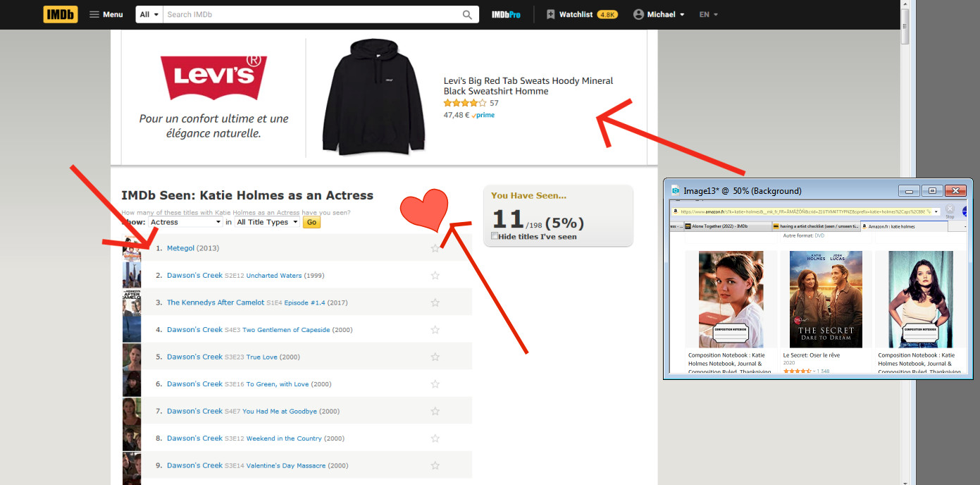Go to the IMDb home logo
Image resolution: width=980 pixels, height=485 pixels.
pos(61,14)
